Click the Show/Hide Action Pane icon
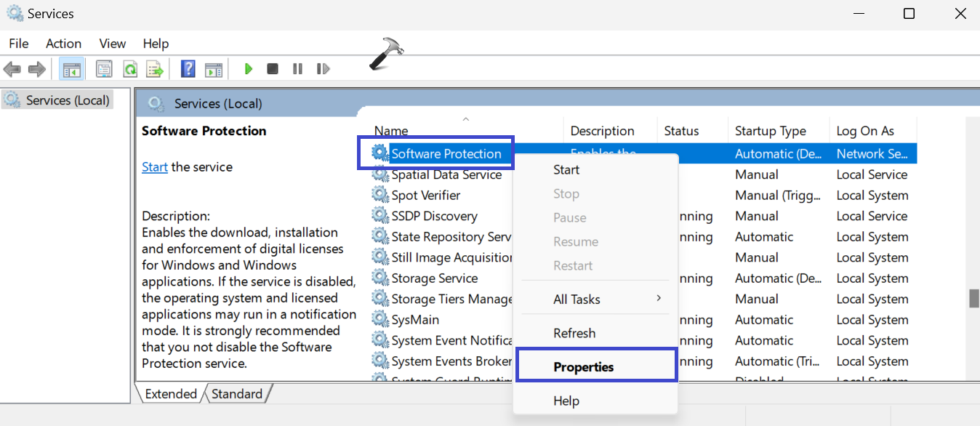 [x=213, y=69]
